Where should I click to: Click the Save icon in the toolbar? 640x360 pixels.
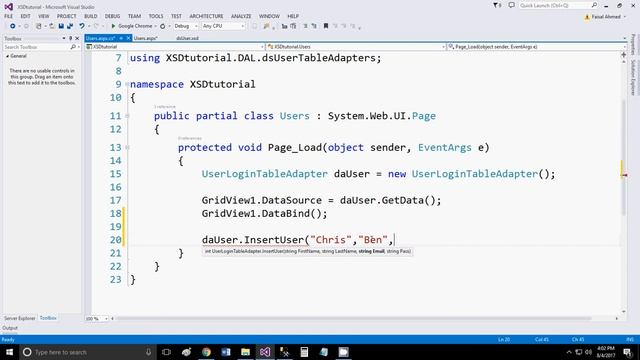tap(61, 26)
